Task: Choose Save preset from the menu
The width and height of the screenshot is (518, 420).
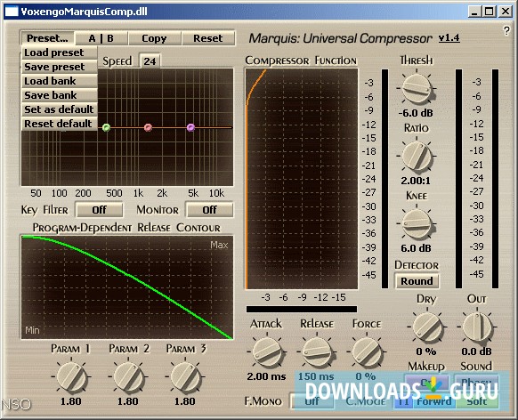Action: pyautogui.click(x=60, y=67)
